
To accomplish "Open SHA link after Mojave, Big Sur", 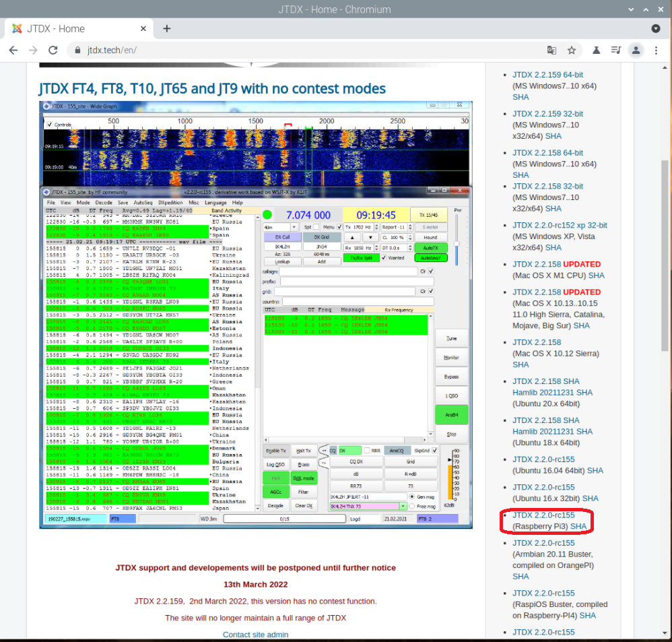I will click(582, 325).
